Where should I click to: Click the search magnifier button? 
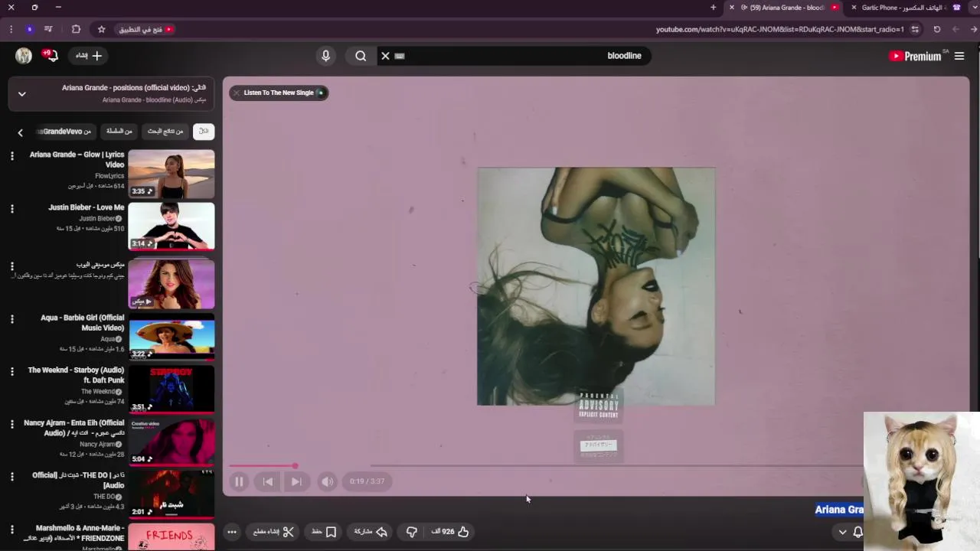361,56
